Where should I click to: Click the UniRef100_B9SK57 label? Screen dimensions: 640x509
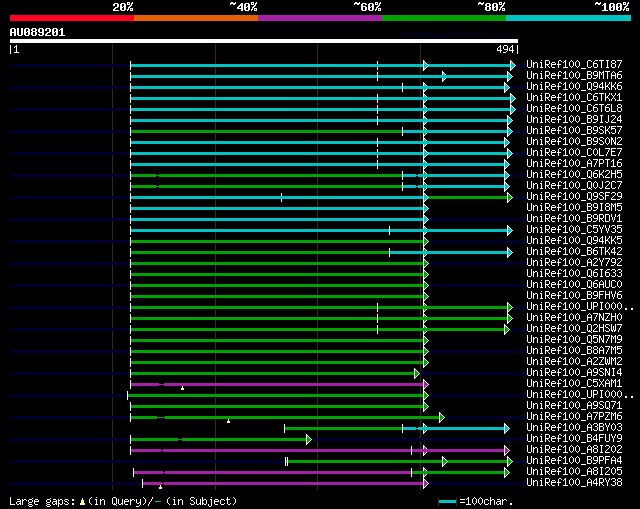coord(574,131)
